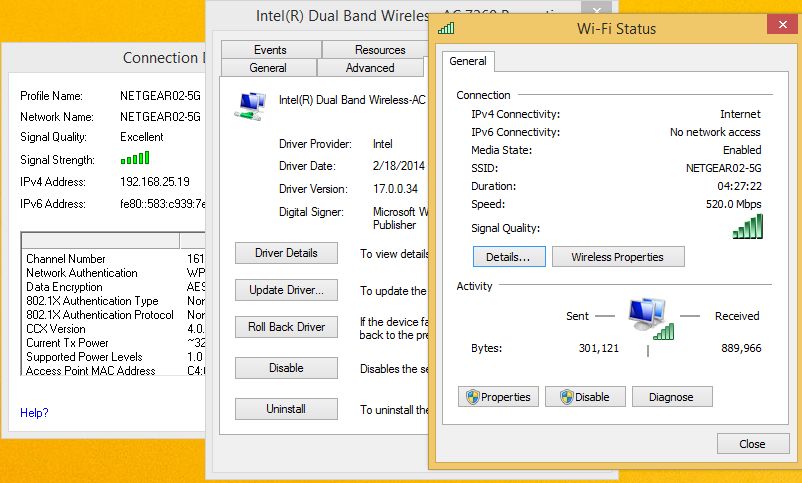Click the SSID value NETGEAR02-5G in Wi-Fi Status
The width and height of the screenshot is (802, 483).
[x=723, y=168]
